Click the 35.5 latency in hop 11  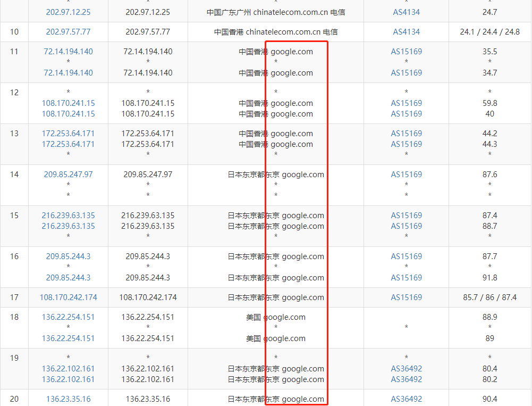pos(489,52)
